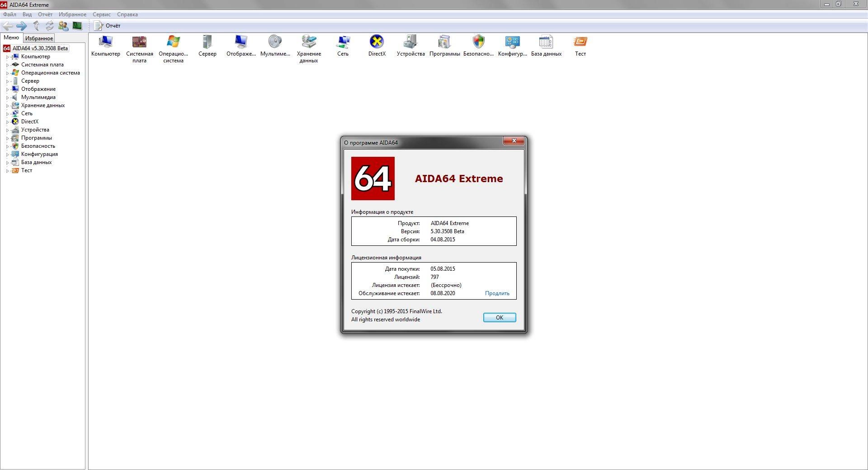
Task: Click the license count 797
Action: [x=434, y=277]
